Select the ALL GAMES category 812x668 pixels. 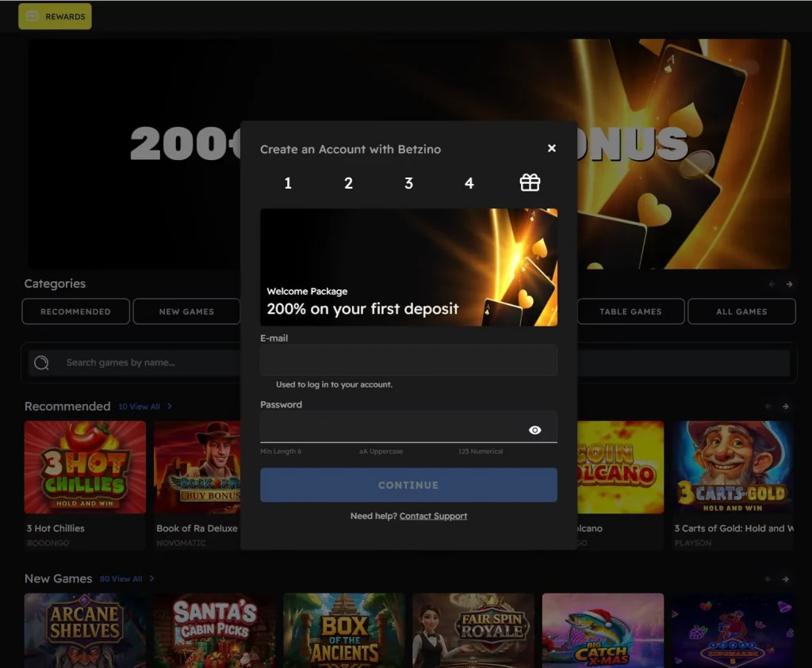[741, 311]
